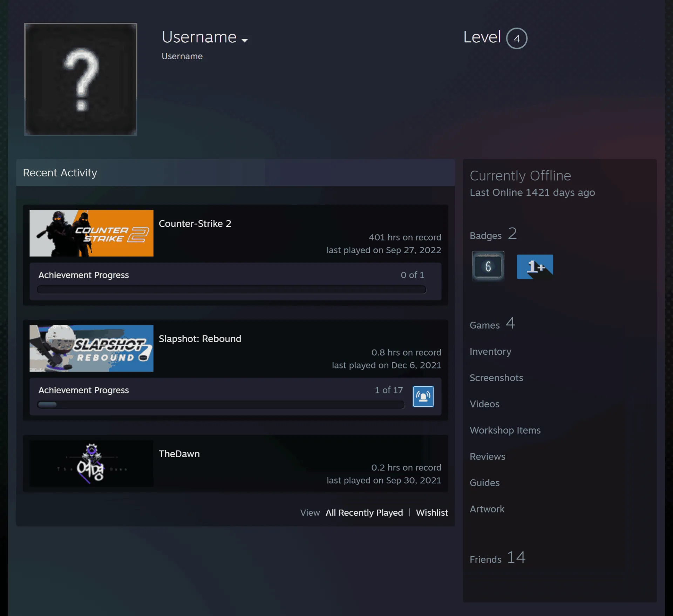Open the years of service 6 badge
This screenshot has width=673, height=616.
point(488,266)
